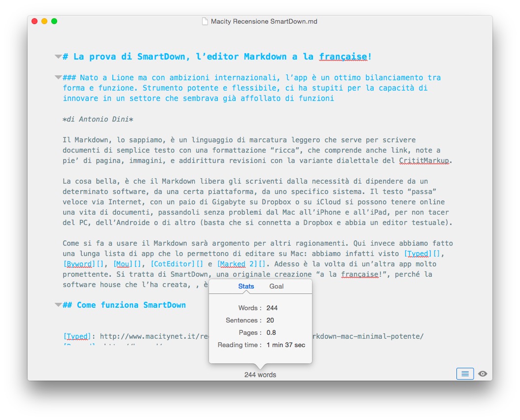Click the [Byword][] link reference

[x=83, y=264]
